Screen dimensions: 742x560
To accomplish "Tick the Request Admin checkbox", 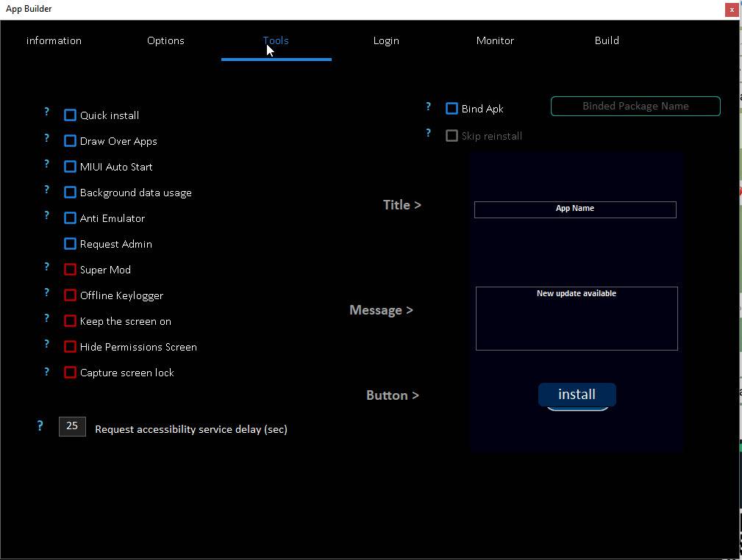I will pos(70,243).
